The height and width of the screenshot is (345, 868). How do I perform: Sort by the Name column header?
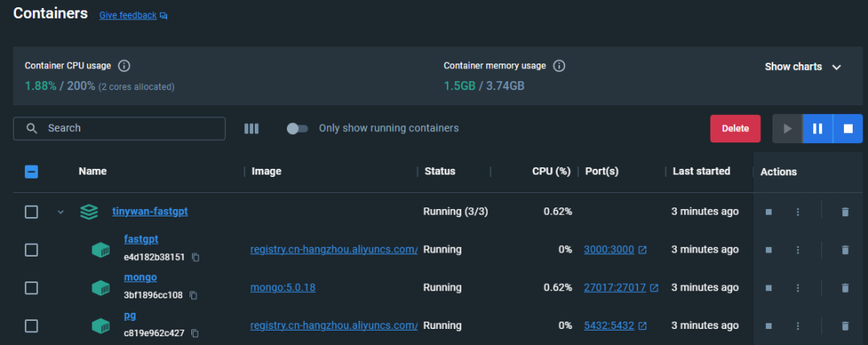click(92, 171)
